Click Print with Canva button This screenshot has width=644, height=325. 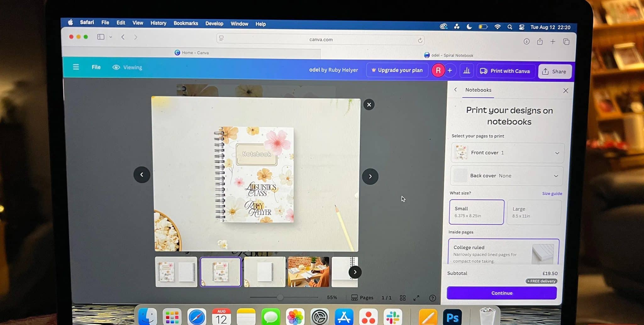(x=505, y=71)
